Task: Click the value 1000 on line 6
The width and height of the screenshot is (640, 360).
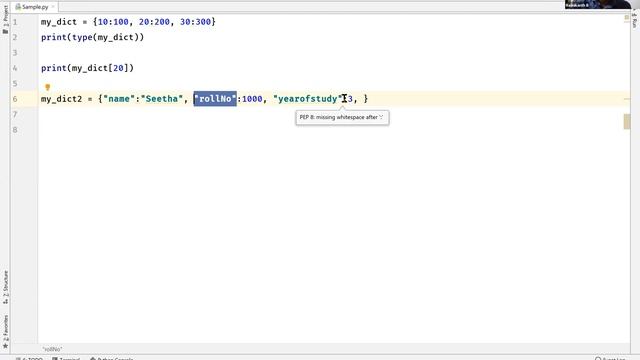Action: click(x=252, y=99)
